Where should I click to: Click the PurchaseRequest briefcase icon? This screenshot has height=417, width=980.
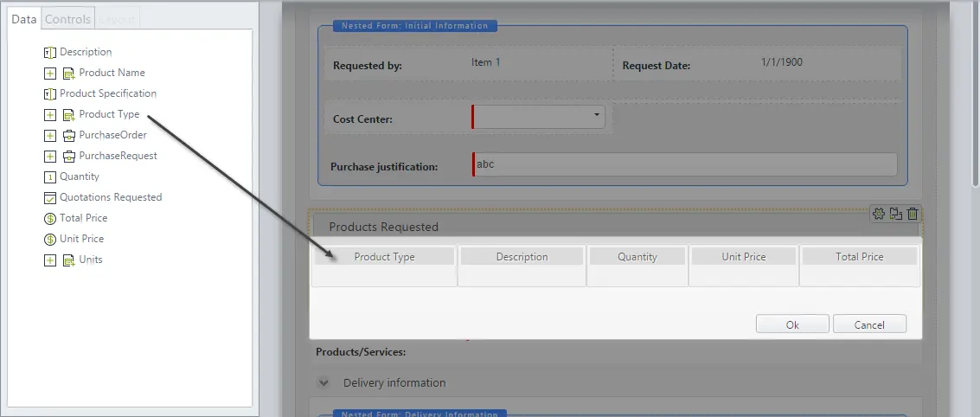point(68,157)
